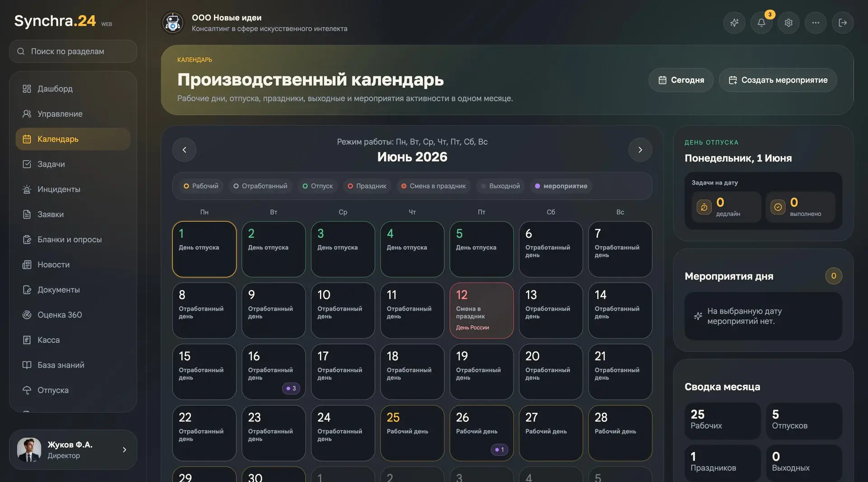Open Бланки и опросы section

[73, 240]
